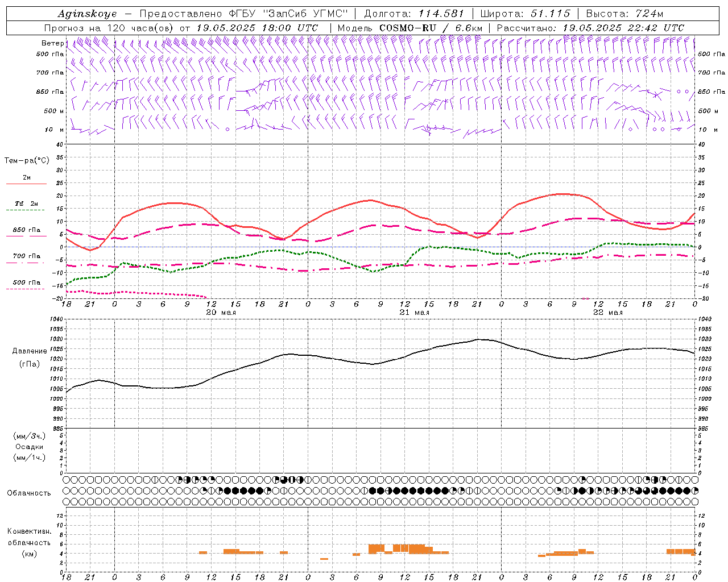The width and height of the screenshot is (728, 582).
Task: Click the pink long-dash legend line under "850 гПа"
Action: tap(26, 236)
